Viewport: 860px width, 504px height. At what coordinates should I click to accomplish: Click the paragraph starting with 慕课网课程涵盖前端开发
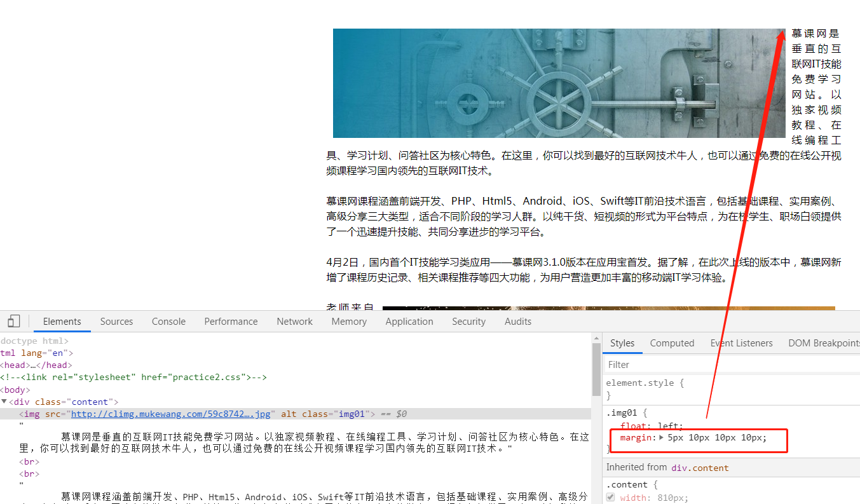pyautogui.click(x=584, y=217)
